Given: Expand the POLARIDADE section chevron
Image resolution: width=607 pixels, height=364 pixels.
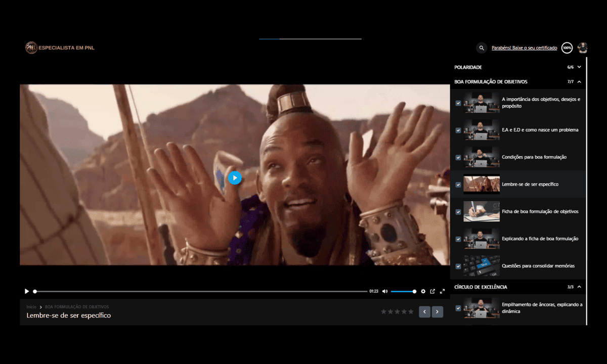Looking at the screenshot, I should tap(580, 67).
